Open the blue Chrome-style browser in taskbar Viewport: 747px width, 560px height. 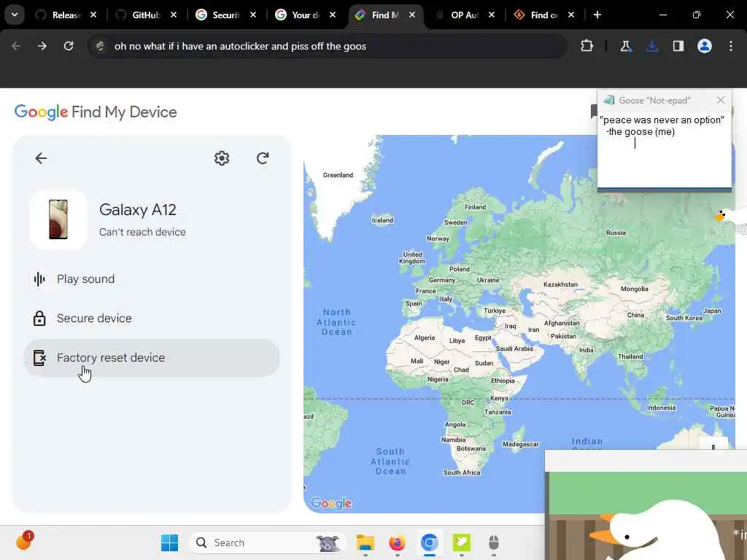click(x=429, y=542)
